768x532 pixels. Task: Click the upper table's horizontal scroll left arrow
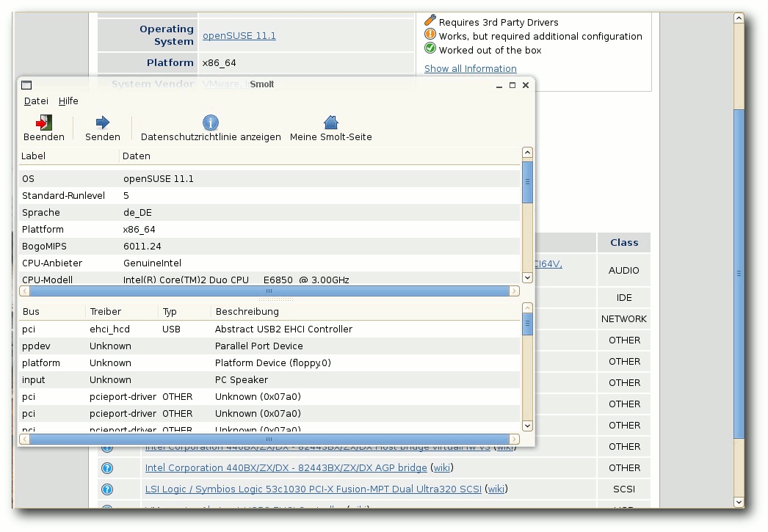click(24, 291)
